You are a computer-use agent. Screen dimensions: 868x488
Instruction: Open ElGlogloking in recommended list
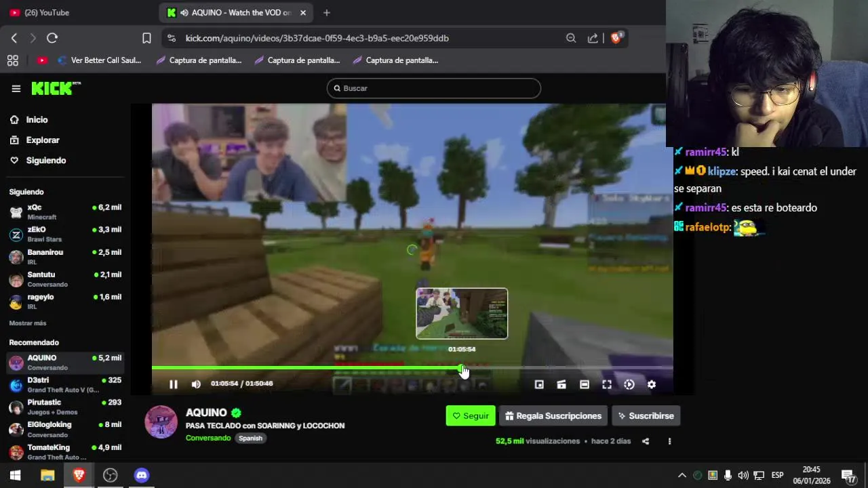(x=65, y=430)
